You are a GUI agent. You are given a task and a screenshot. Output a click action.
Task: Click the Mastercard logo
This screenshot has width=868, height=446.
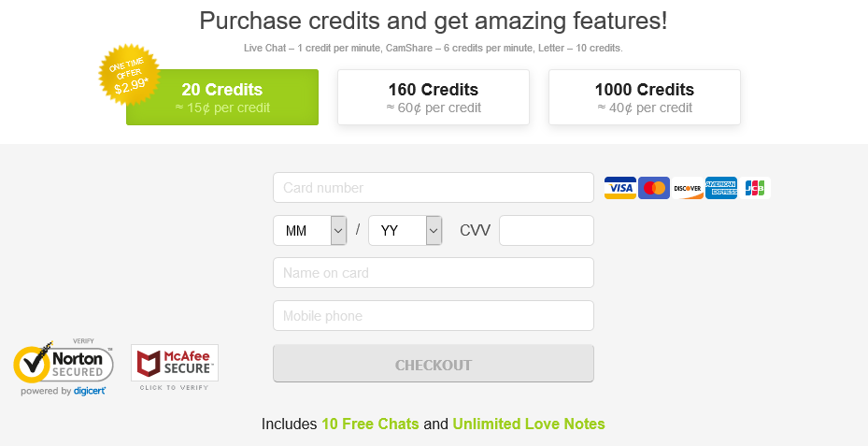pyautogui.click(x=654, y=188)
